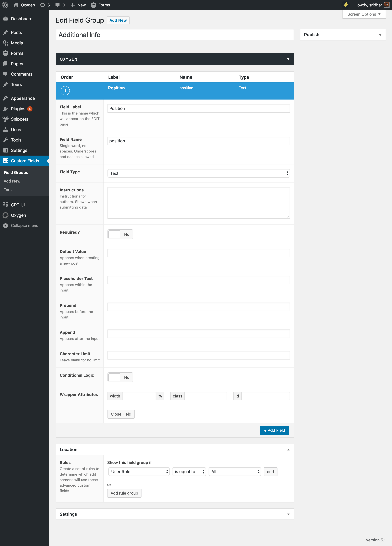Screen dimensions: 392x546
Task: Open the User Role rule dropdown
Action: (x=139, y=472)
